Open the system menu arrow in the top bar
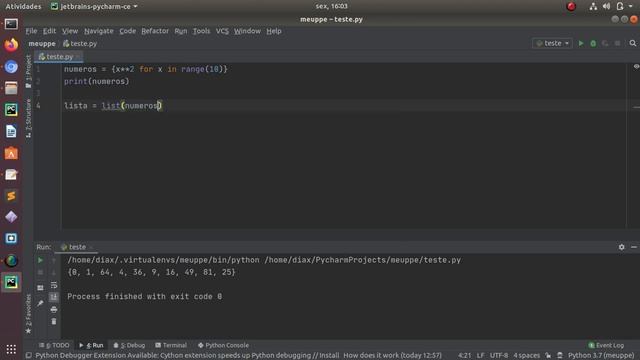The height and width of the screenshot is (360, 640). [x=631, y=6]
